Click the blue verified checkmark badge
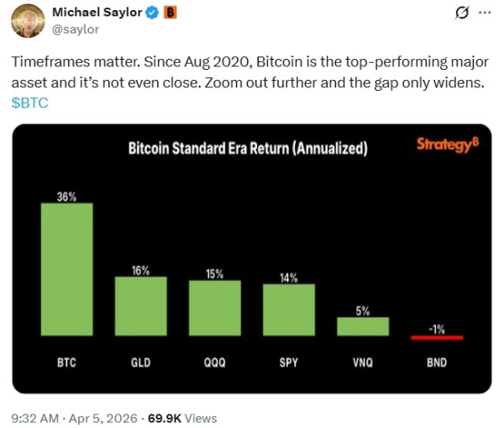 click(150, 13)
